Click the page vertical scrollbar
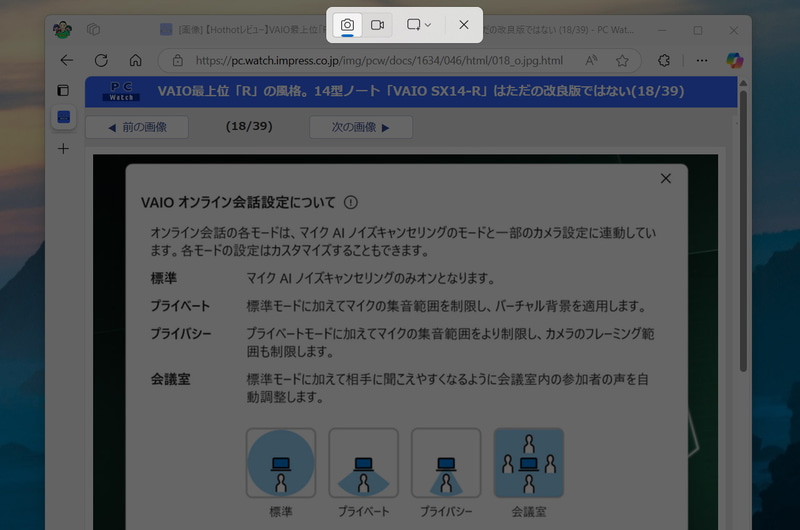This screenshot has height=530, width=800. click(743, 231)
